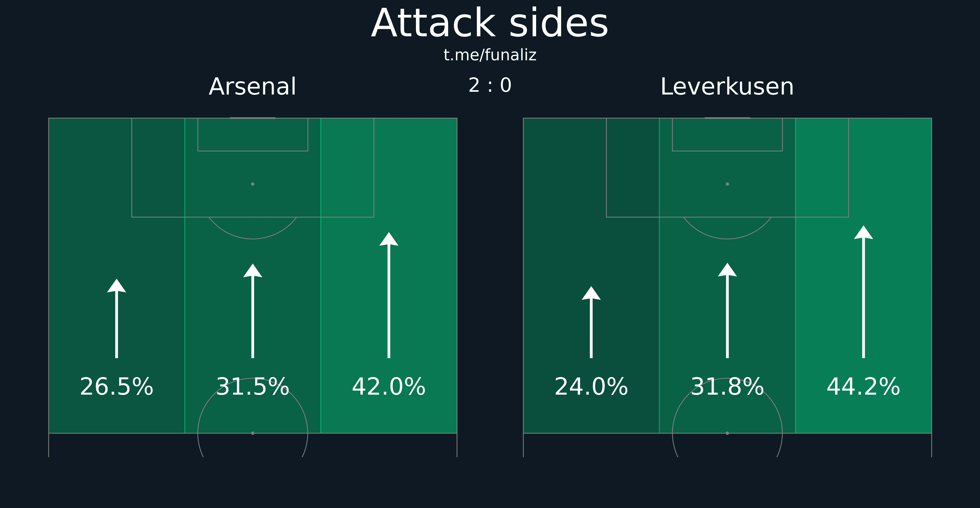The height and width of the screenshot is (508, 980).
Task: Click Arsenal's right flank arrow
Action: 389,295
